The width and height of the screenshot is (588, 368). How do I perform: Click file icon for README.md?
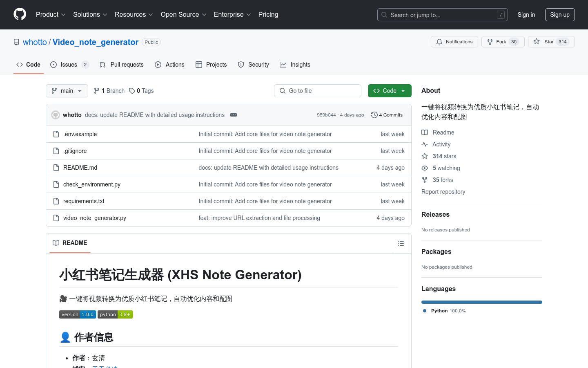click(56, 168)
